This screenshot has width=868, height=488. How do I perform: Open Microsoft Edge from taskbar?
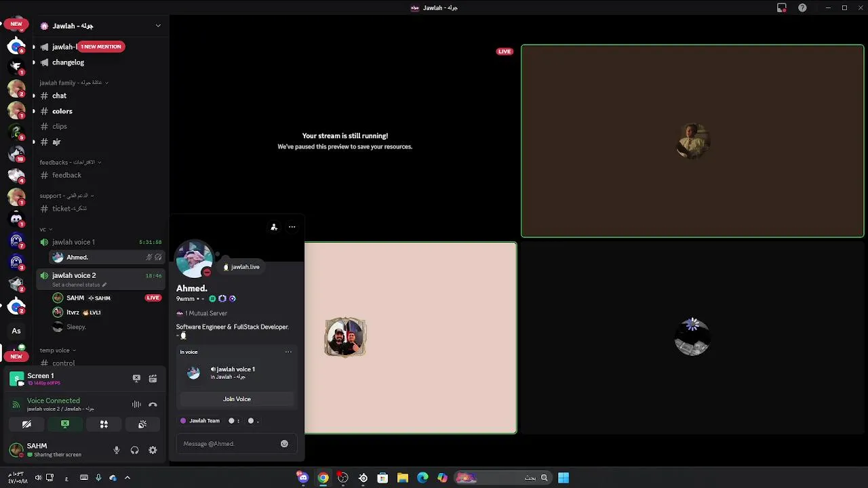tap(422, 478)
